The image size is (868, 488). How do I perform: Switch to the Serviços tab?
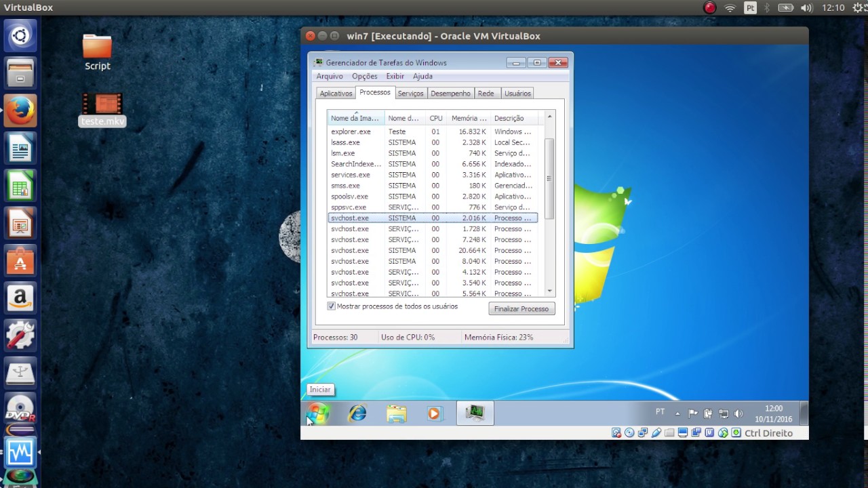(x=410, y=94)
